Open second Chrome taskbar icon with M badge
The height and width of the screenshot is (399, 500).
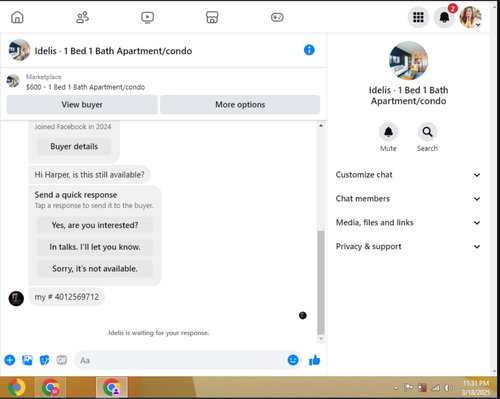pos(51,387)
